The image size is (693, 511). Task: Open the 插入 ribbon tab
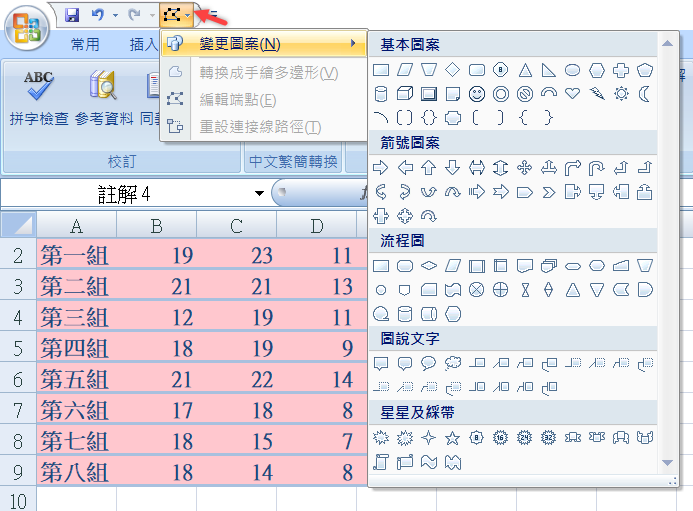[144, 44]
